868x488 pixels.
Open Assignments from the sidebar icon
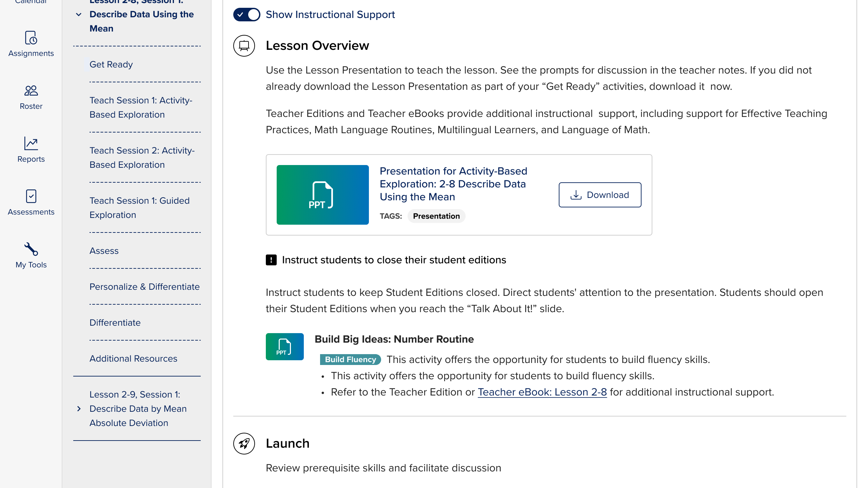coord(31,38)
